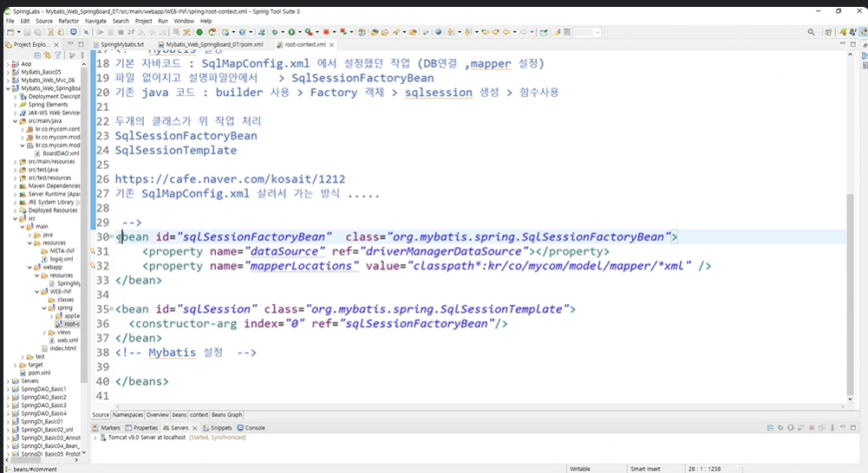The width and height of the screenshot is (868, 473).
Task: Open the Window menu
Action: pyautogui.click(x=184, y=21)
